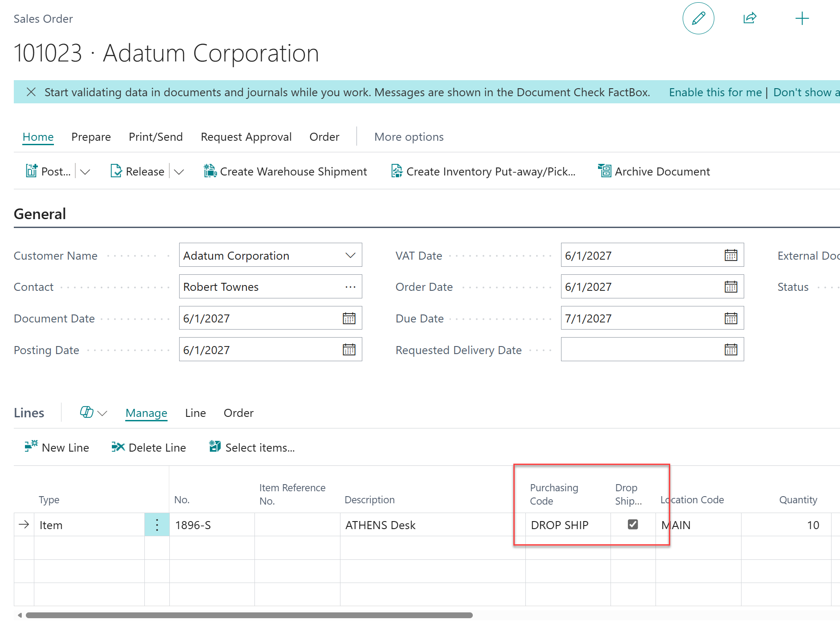Click the Order Date input field

(652, 287)
